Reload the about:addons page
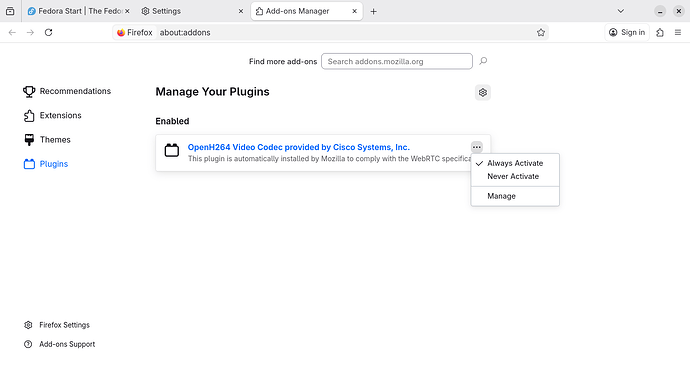The width and height of the screenshot is (690, 371). tap(49, 32)
